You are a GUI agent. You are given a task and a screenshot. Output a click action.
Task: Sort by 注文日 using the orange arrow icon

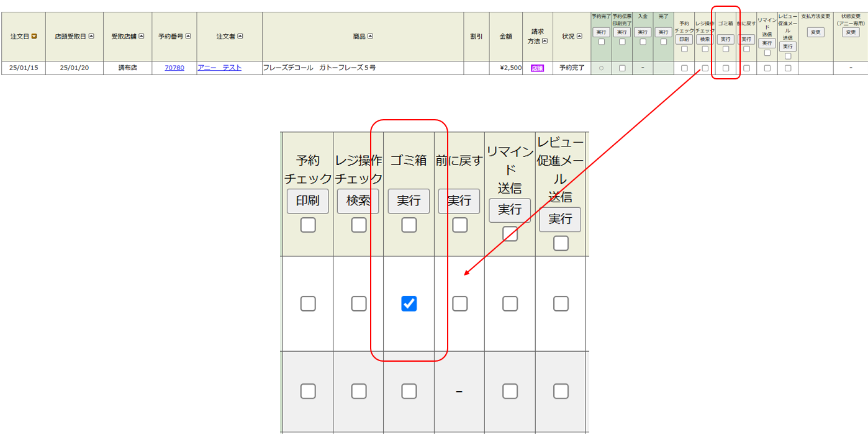pyautogui.click(x=34, y=37)
